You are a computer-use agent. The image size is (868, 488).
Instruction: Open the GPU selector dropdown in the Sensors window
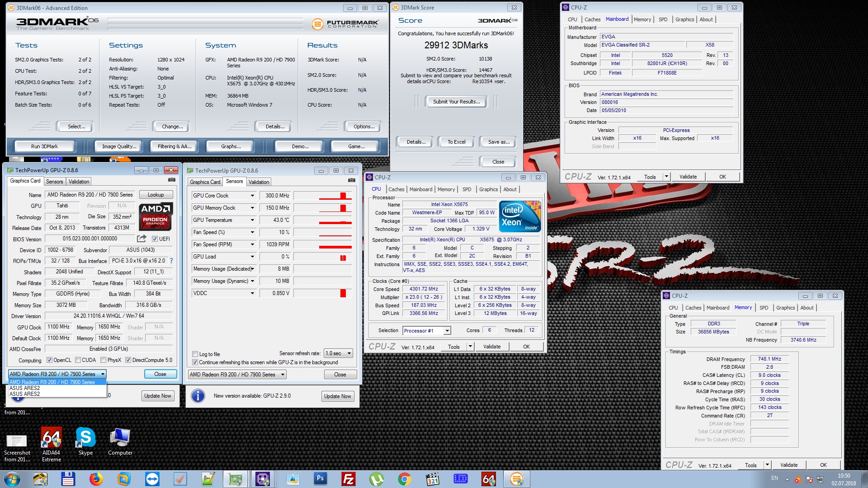tap(237, 375)
